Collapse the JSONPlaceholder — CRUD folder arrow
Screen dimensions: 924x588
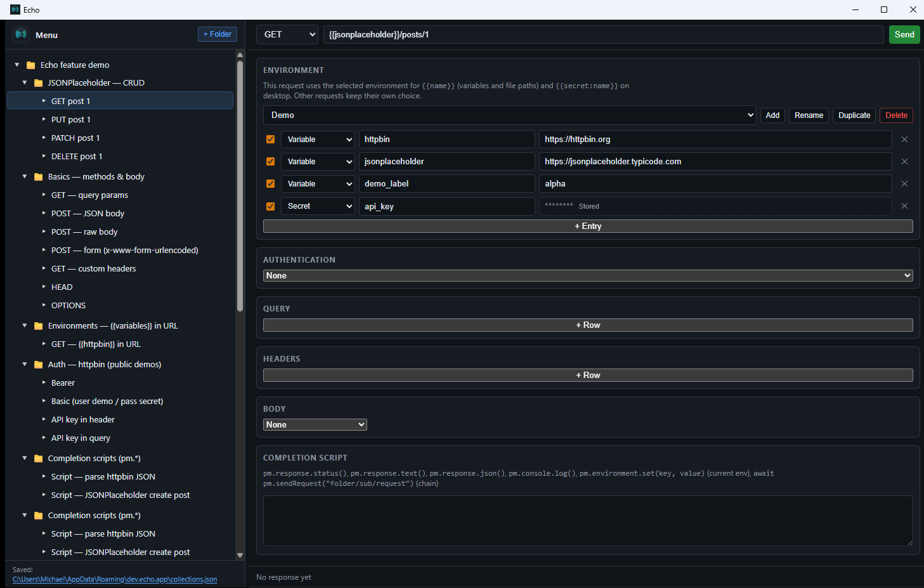(x=25, y=82)
